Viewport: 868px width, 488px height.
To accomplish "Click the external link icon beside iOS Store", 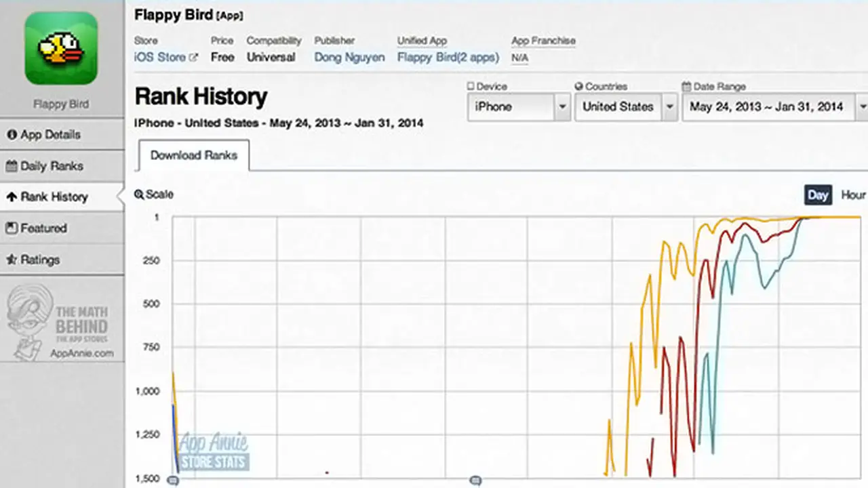I will click(193, 58).
